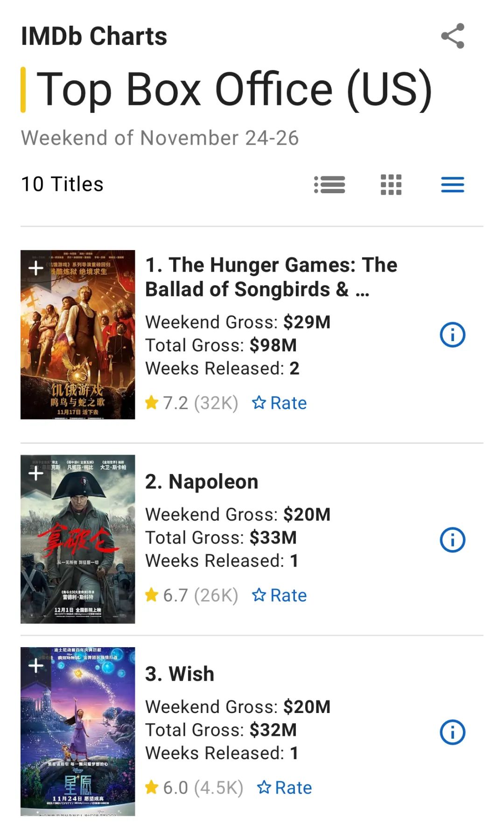Viewport: 504px width, 825px height.
Task: Tap the Napoleon 6.7 star rating
Action: tap(192, 595)
